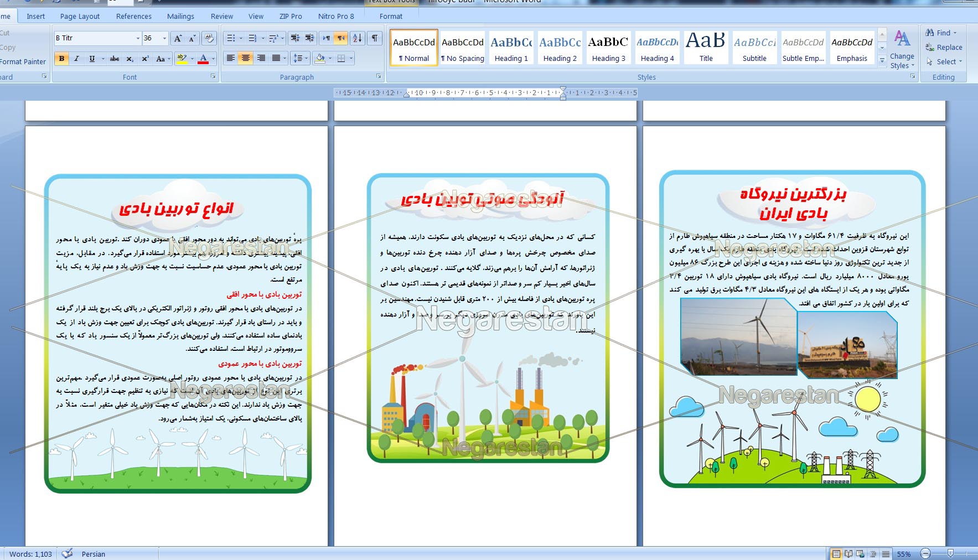Viewport: 978px width, 560px height.
Task: Apply red font color swatch
Action: (x=204, y=59)
